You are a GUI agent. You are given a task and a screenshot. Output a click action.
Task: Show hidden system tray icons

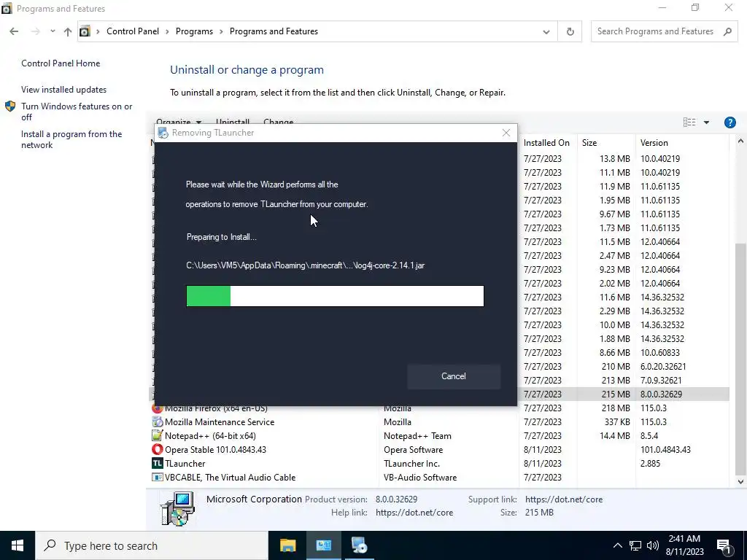(x=617, y=545)
